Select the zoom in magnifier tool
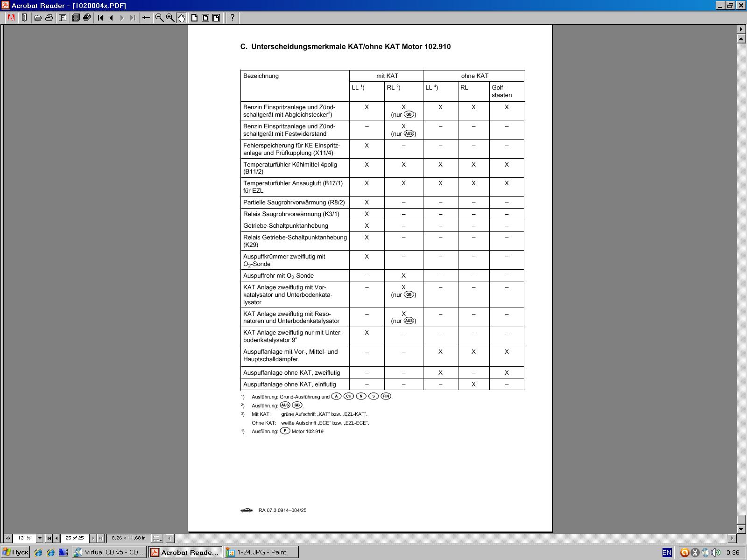 pyautogui.click(x=170, y=18)
